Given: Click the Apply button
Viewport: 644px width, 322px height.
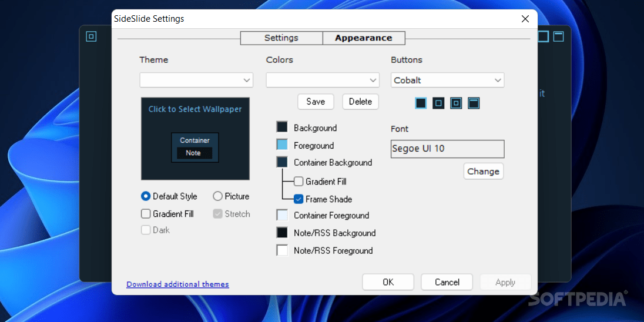Looking at the screenshot, I should (x=505, y=282).
